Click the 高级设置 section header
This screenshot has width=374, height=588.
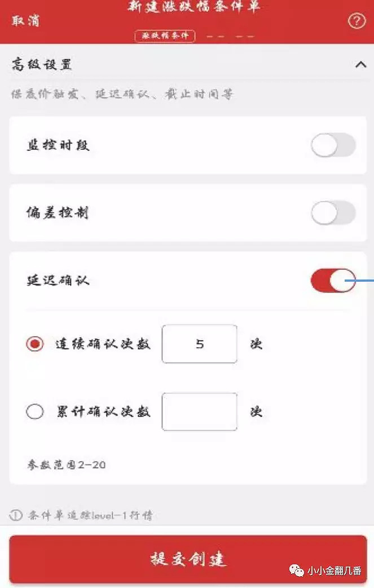41,64
